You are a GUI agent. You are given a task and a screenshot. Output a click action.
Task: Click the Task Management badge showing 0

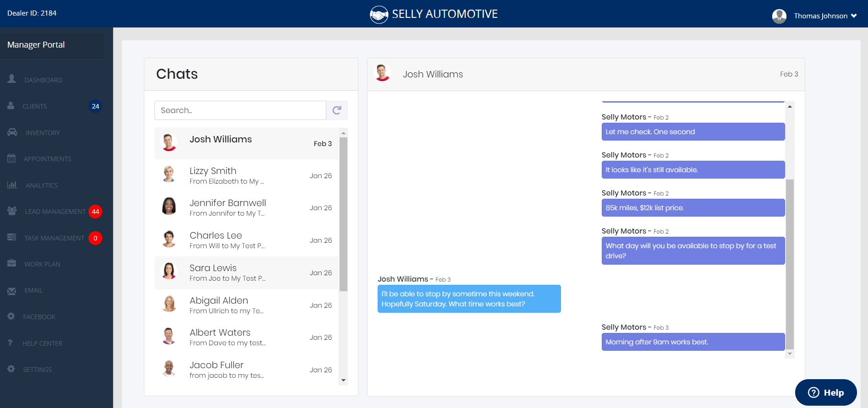tap(95, 238)
